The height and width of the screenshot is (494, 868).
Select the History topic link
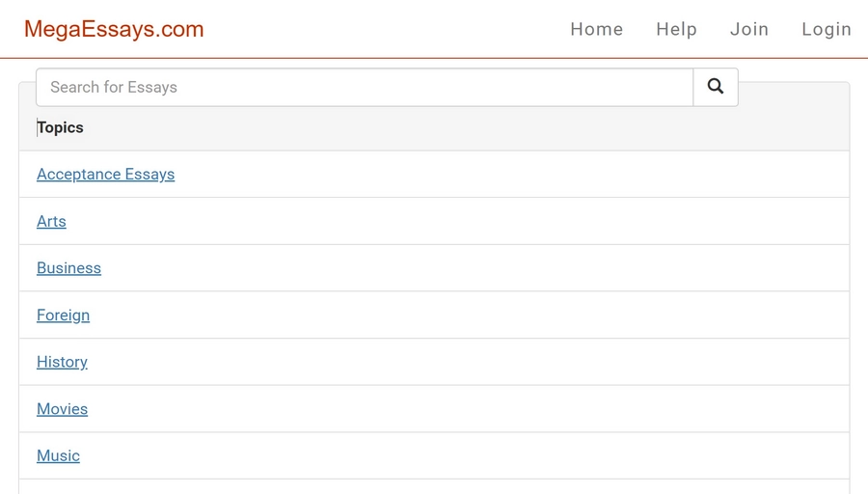(x=62, y=362)
